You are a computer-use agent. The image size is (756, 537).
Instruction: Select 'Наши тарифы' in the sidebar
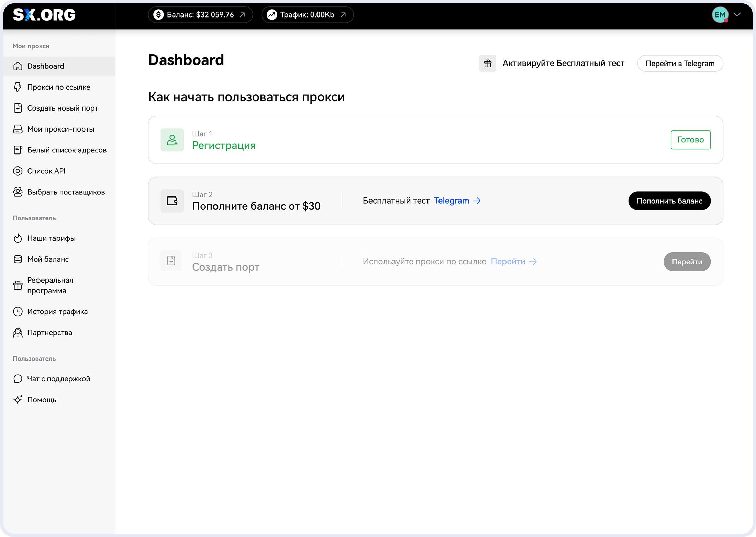tap(51, 238)
